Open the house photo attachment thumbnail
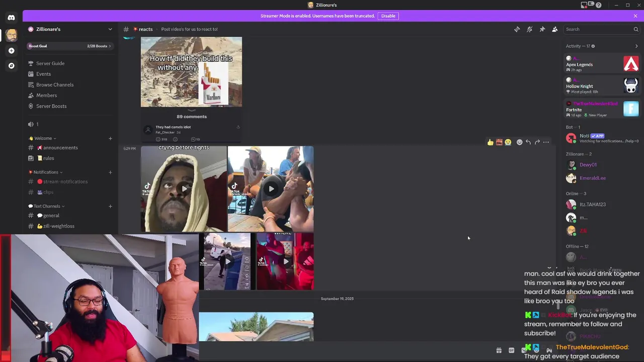Viewport: 644px width, 362px height. [256, 327]
